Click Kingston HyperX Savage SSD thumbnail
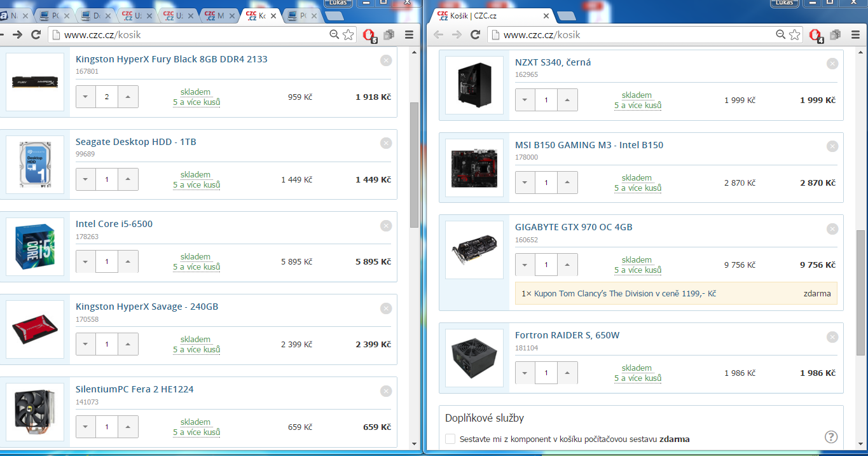Viewport: 868px width, 456px height. 35,329
